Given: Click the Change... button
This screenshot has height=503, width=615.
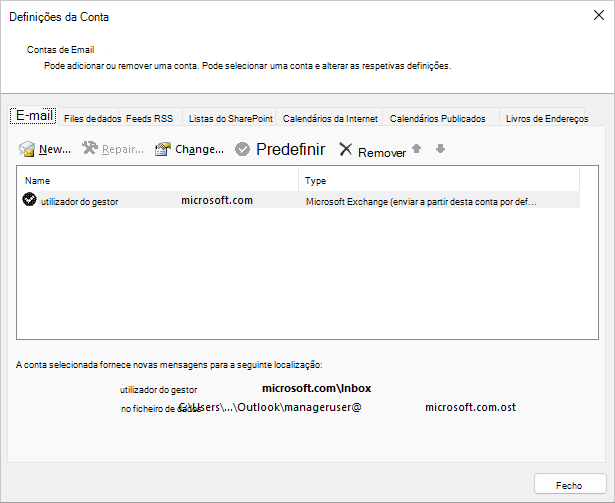Looking at the screenshot, I should click(x=189, y=149).
